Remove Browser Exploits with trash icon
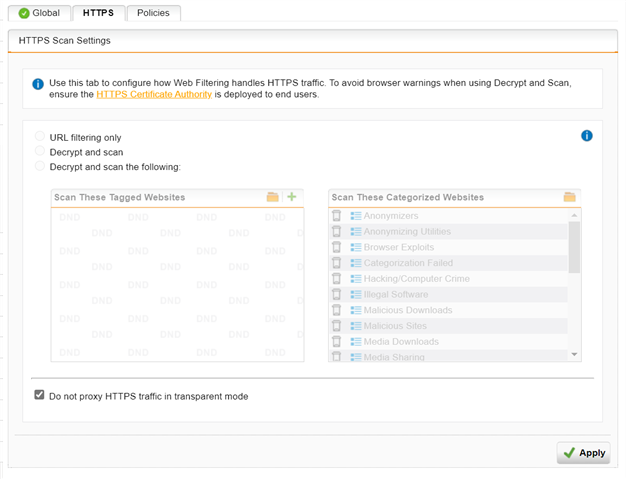The image size is (626, 479). (x=337, y=247)
